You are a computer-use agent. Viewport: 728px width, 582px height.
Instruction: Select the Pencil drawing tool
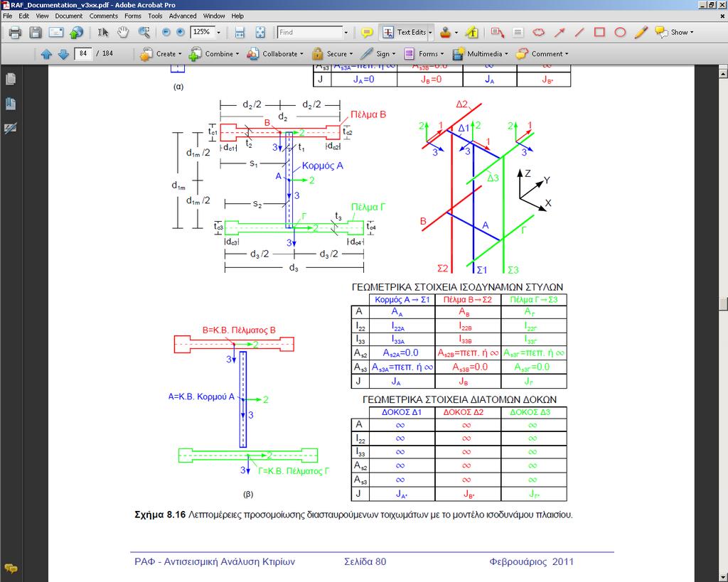641,32
